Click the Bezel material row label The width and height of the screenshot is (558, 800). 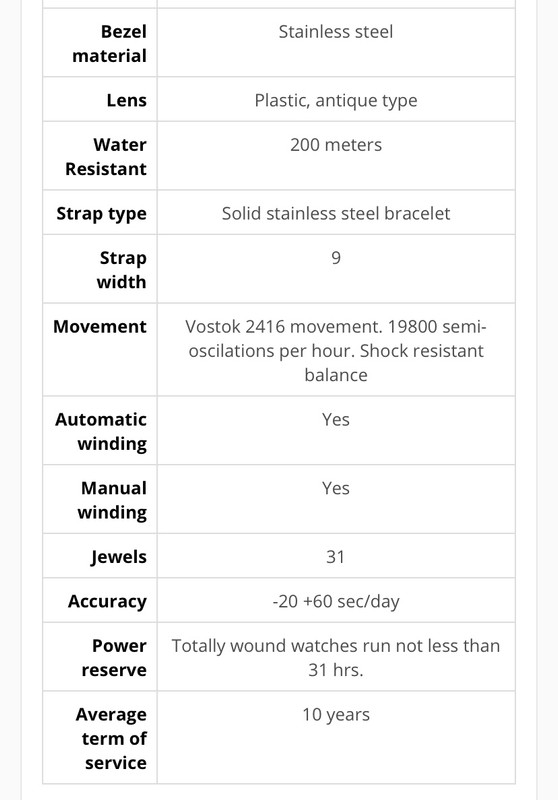pos(109,43)
